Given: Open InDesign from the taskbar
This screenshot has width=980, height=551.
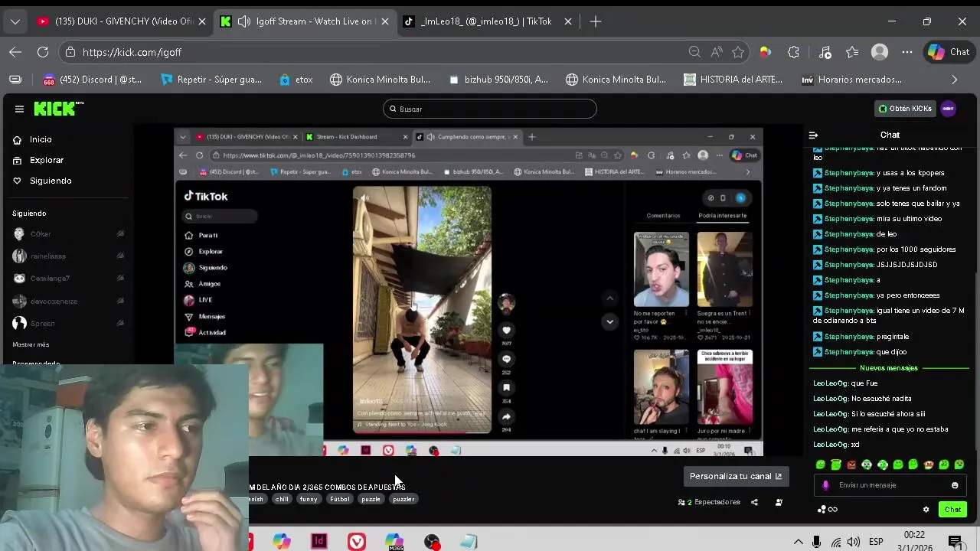Looking at the screenshot, I should [319, 542].
